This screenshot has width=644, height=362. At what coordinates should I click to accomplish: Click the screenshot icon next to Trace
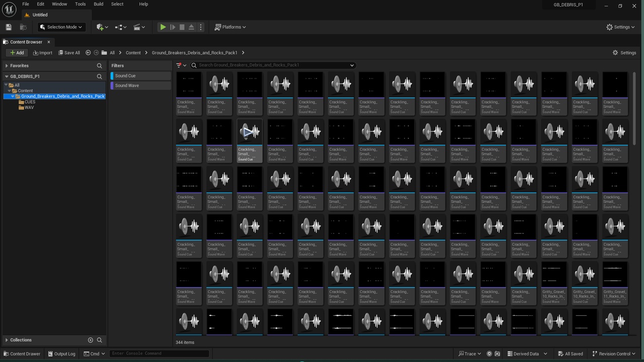pos(498,354)
